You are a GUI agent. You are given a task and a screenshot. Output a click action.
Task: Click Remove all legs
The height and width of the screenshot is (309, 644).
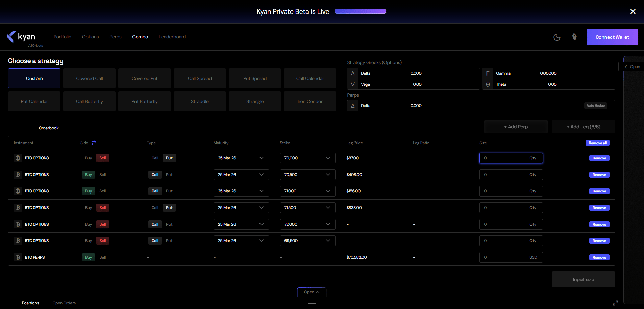coord(598,143)
